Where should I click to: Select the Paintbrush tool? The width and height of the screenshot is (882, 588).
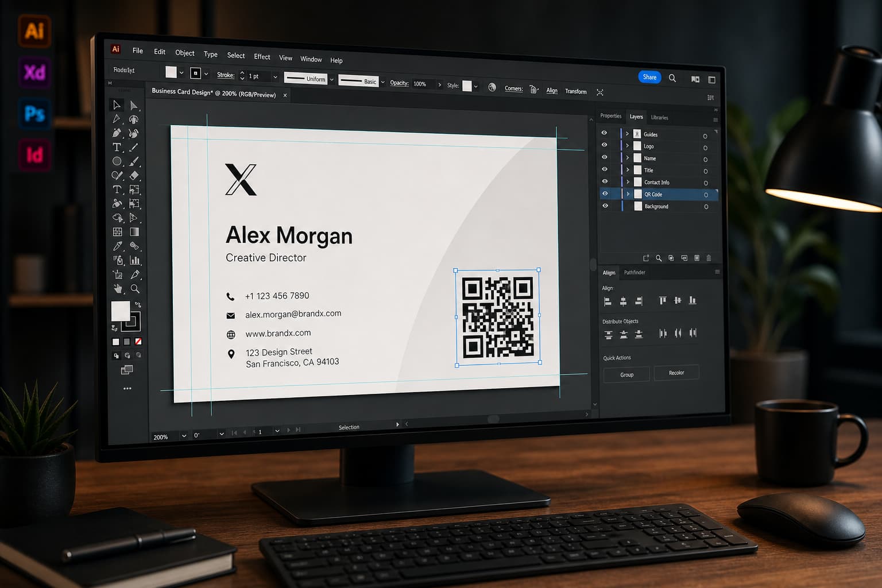coord(134,162)
